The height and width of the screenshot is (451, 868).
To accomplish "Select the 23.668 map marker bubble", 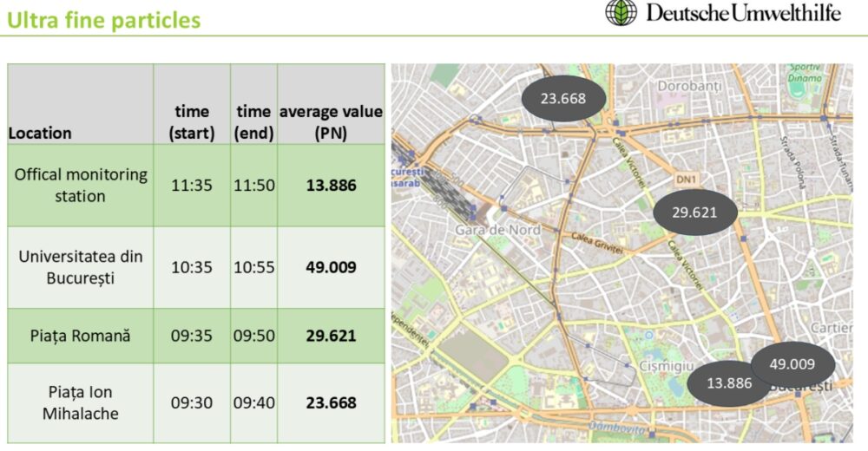I will (x=562, y=98).
